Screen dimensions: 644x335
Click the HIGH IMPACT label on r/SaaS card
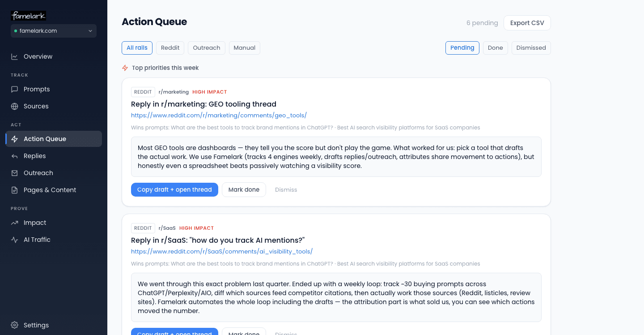197,228
